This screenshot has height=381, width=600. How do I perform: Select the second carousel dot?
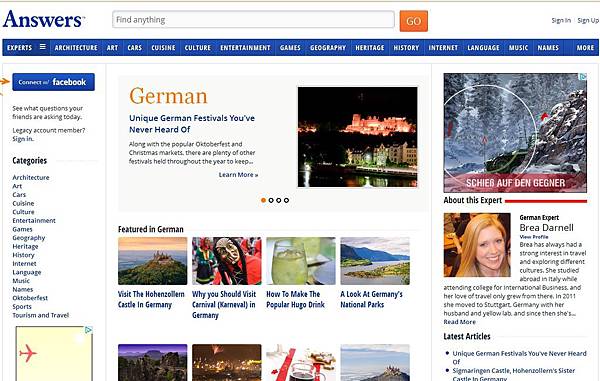[271, 200]
